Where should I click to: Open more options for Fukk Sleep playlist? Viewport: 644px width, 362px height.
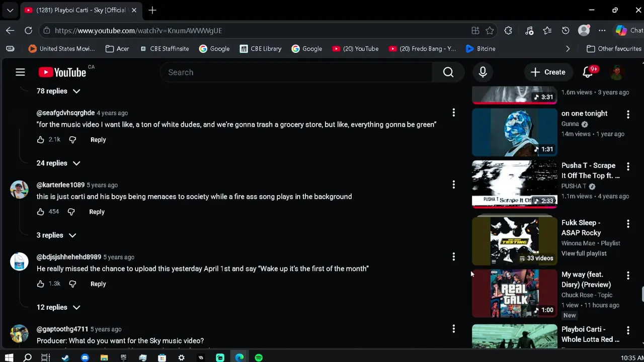[x=628, y=224]
